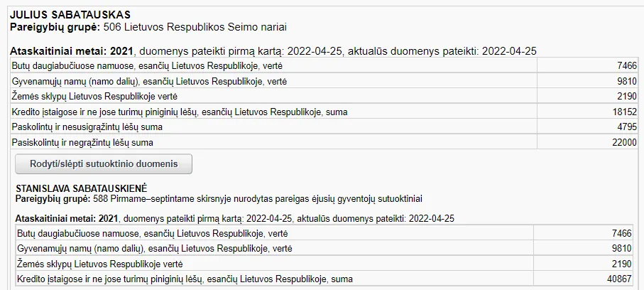Click the 9810 value in Stanislava's table
This screenshot has height=290, width=644.
[x=622, y=248]
